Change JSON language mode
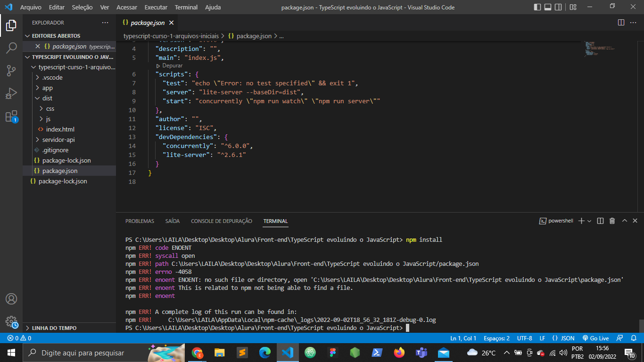The width and height of the screenshot is (644, 362). [x=563, y=338]
